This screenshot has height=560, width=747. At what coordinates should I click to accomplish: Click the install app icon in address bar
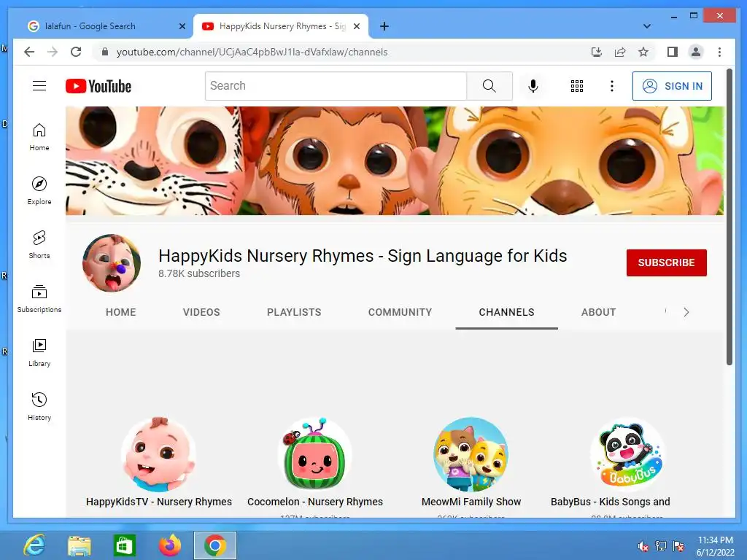[597, 52]
